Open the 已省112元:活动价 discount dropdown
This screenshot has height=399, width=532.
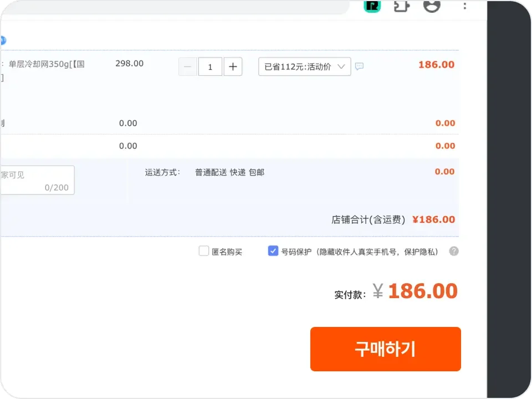tap(304, 66)
